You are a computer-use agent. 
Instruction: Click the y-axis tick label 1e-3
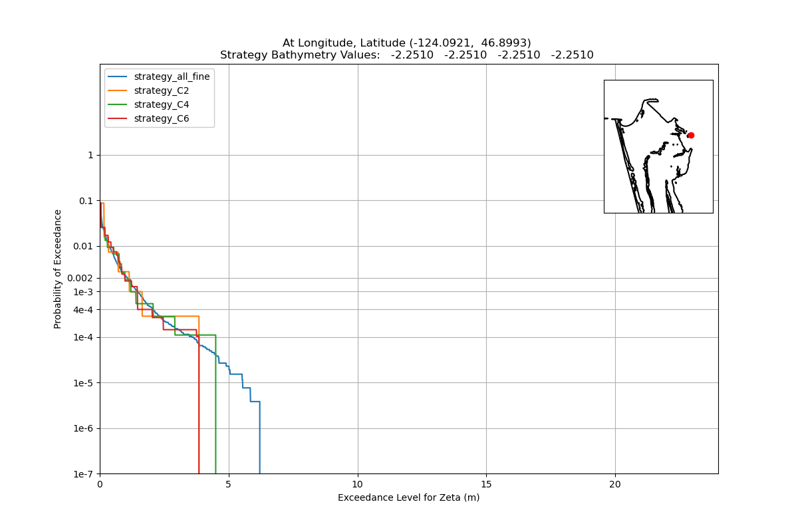pos(82,291)
